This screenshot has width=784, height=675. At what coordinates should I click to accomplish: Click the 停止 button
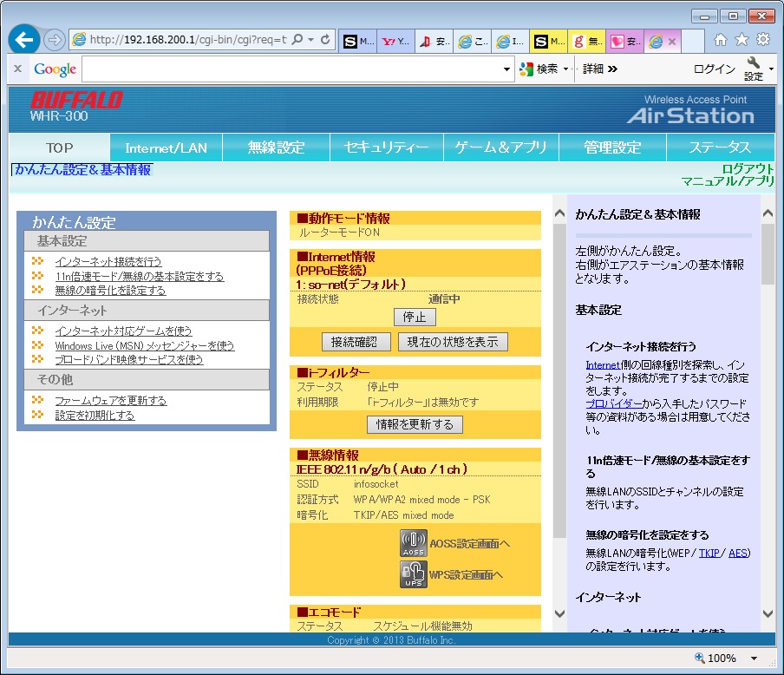point(415,317)
